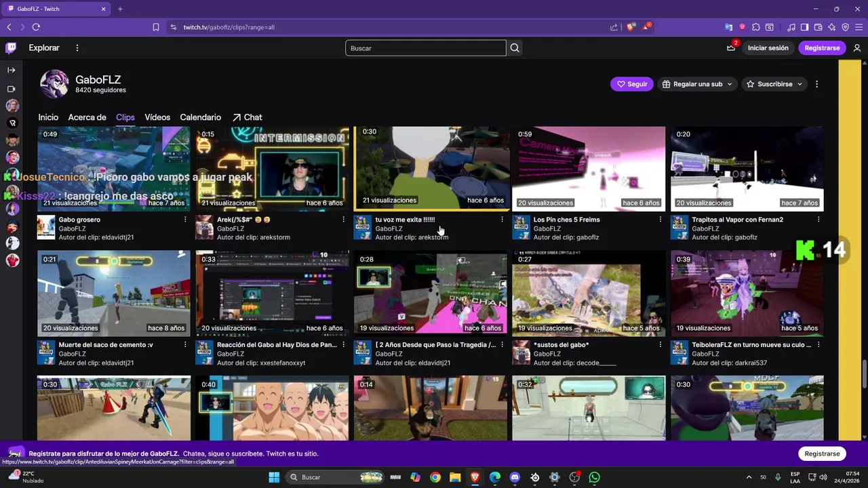This screenshot has height=488, width=868.
Task: Open 'Trapitos al Vapor con Fernan2' thumbnail
Action: point(747,168)
